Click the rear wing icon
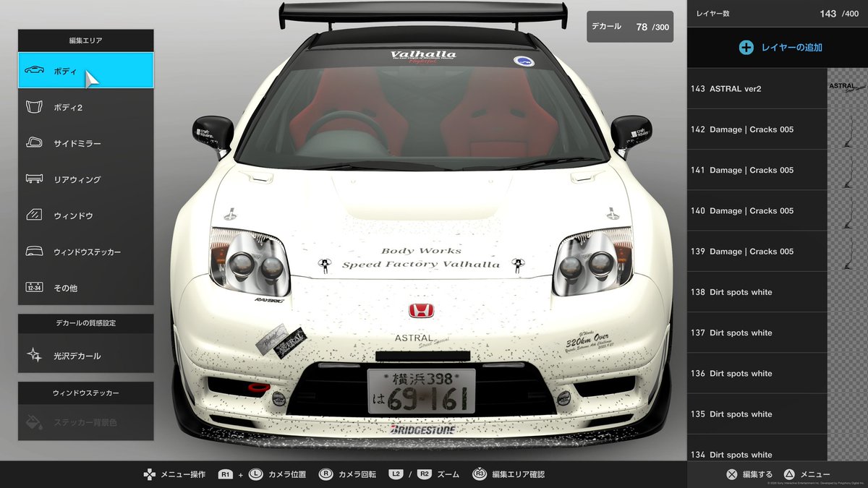This screenshot has height=488, width=868. [x=34, y=179]
